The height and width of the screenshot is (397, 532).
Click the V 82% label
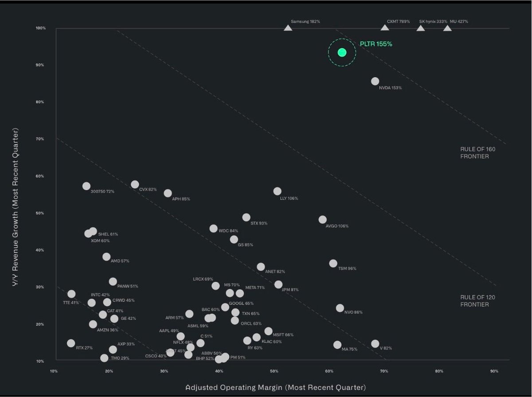tap(386, 348)
